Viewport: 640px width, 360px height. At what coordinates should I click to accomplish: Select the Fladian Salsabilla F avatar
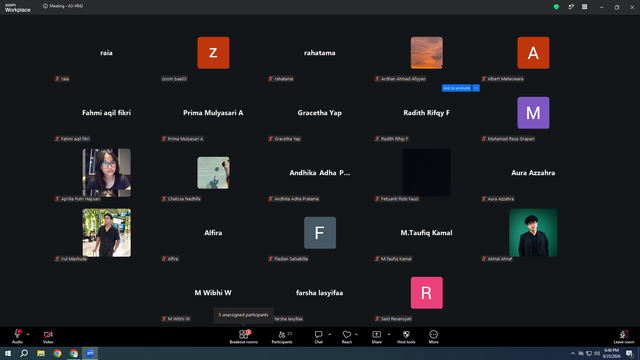pyautogui.click(x=320, y=233)
